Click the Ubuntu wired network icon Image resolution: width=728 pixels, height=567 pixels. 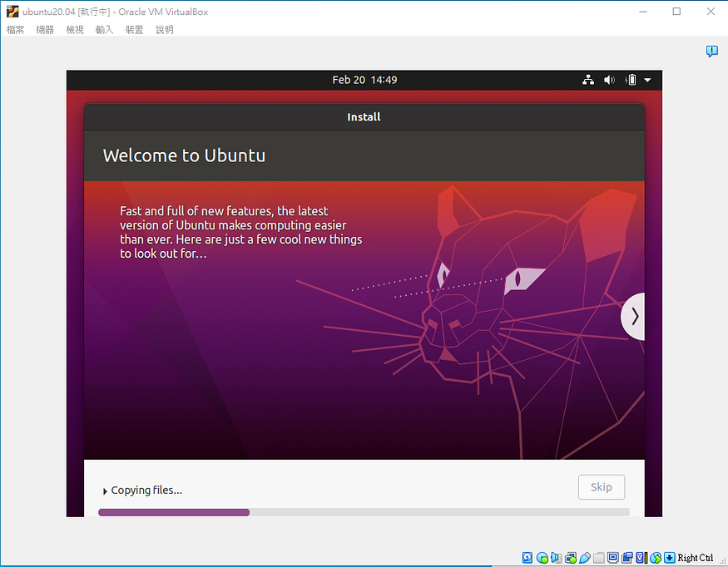point(588,80)
